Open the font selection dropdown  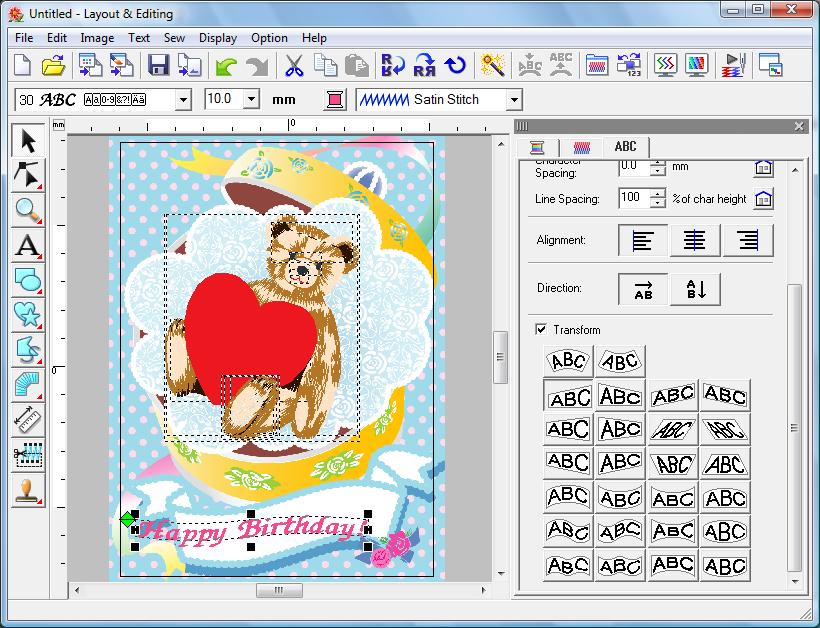pyautogui.click(x=183, y=99)
